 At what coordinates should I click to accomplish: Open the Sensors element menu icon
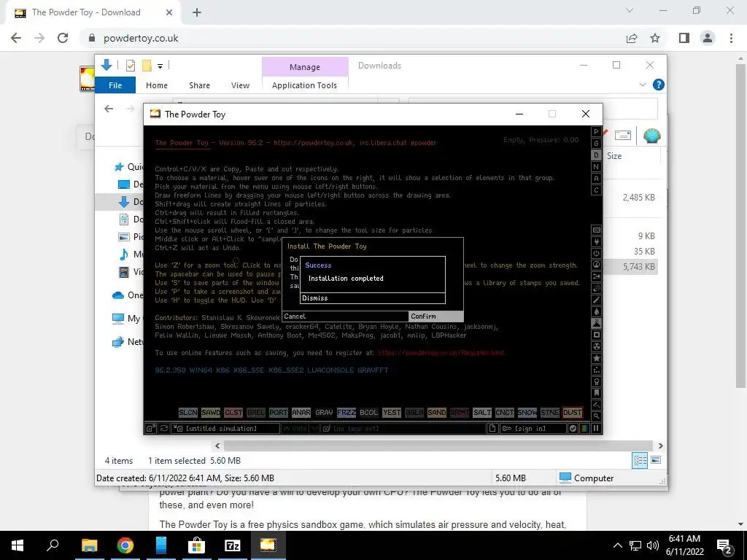pos(596,265)
